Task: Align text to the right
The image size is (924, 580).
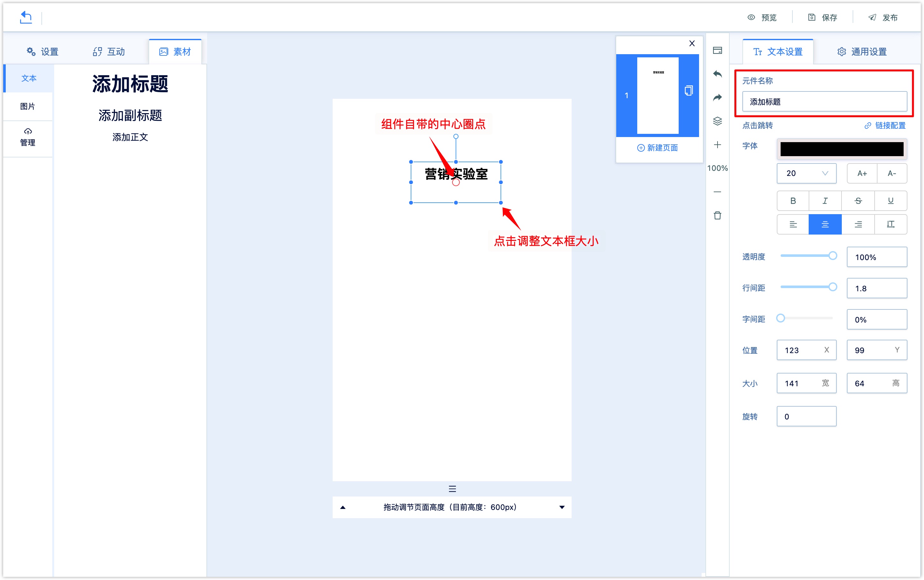Action: [x=858, y=224]
